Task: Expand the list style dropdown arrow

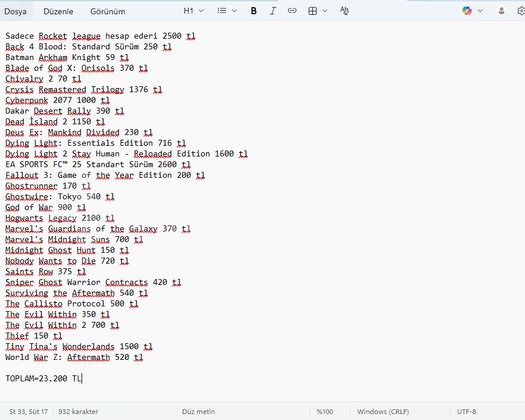Action: (234, 11)
